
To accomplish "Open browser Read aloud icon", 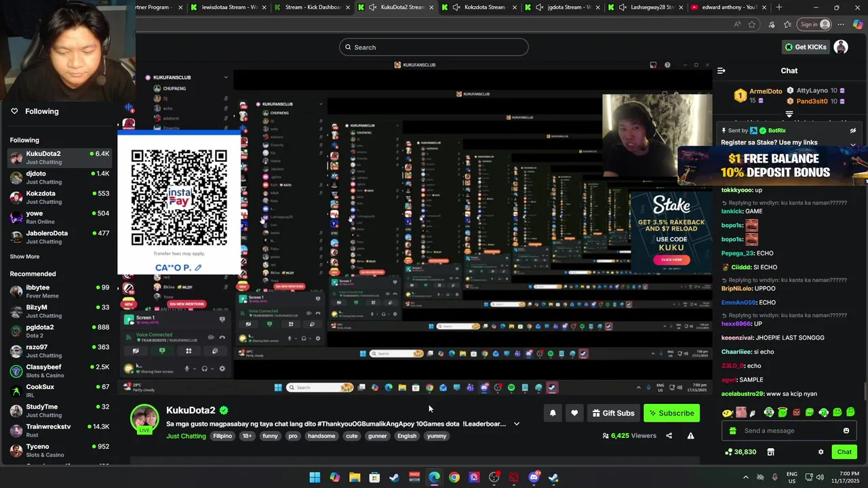I will pyautogui.click(x=737, y=24).
